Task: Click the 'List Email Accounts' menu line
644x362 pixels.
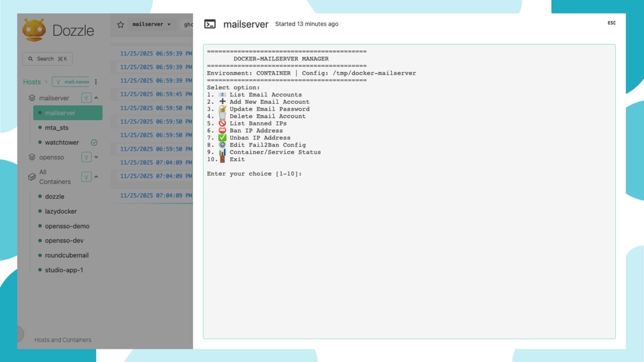Action: pyautogui.click(x=254, y=95)
